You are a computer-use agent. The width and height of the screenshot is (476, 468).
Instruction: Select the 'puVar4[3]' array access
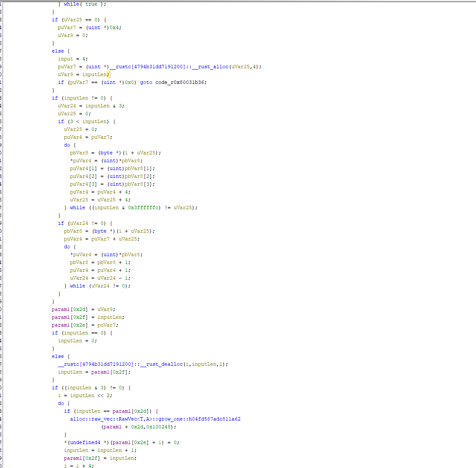[x=82, y=184]
